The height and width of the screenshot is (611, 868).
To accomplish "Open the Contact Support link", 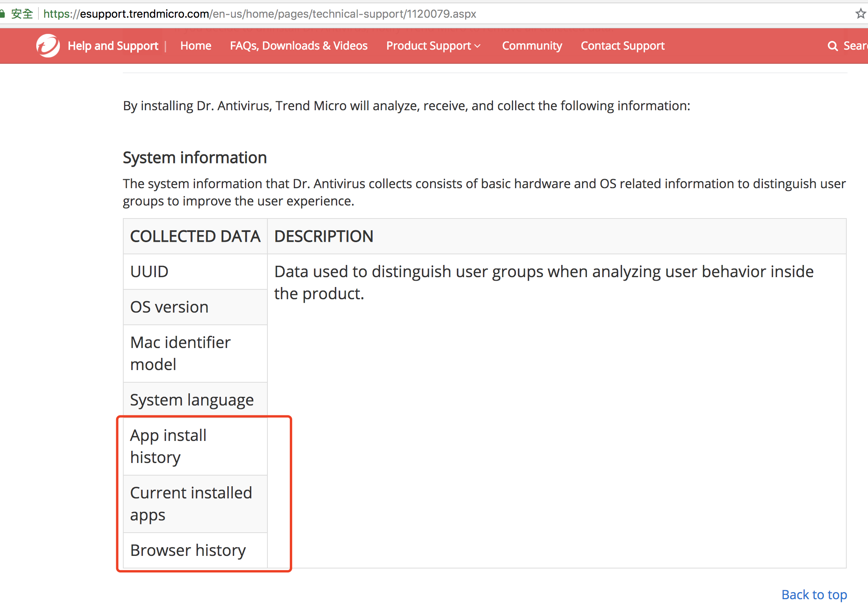I will click(x=622, y=46).
